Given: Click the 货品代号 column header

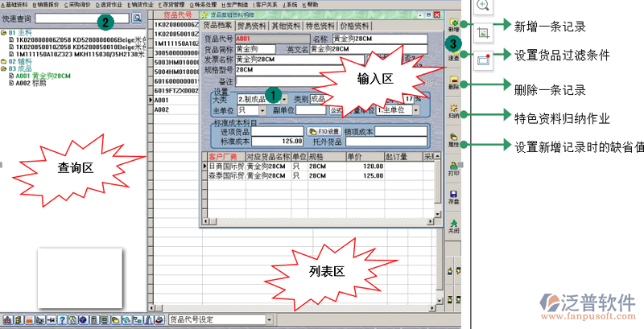Looking at the screenshot, I should tap(177, 14).
